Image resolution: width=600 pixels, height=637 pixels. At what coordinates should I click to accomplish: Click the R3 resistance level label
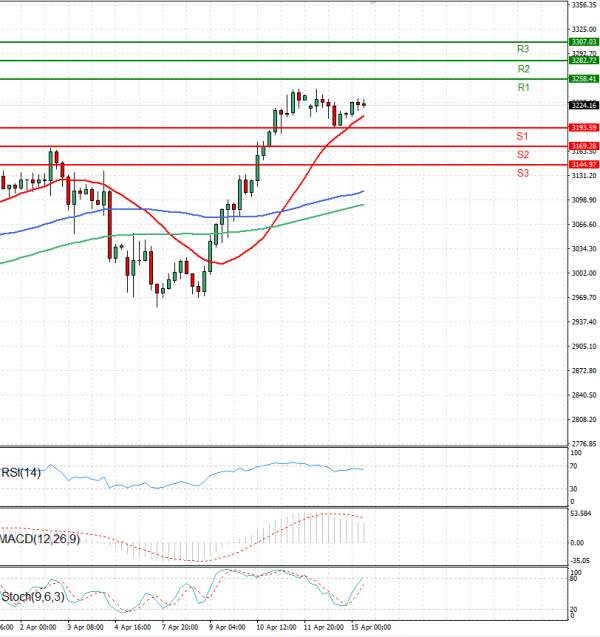pyautogui.click(x=523, y=49)
